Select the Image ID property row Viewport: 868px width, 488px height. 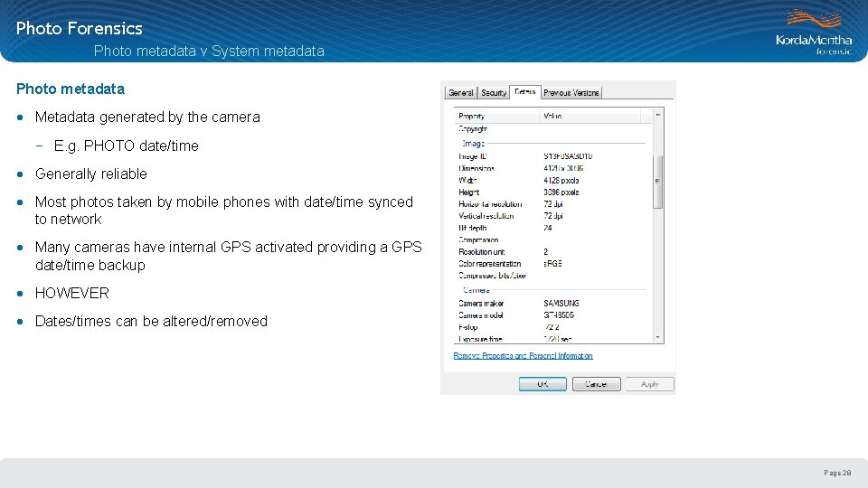pyautogui.click(x=553, y=156)
